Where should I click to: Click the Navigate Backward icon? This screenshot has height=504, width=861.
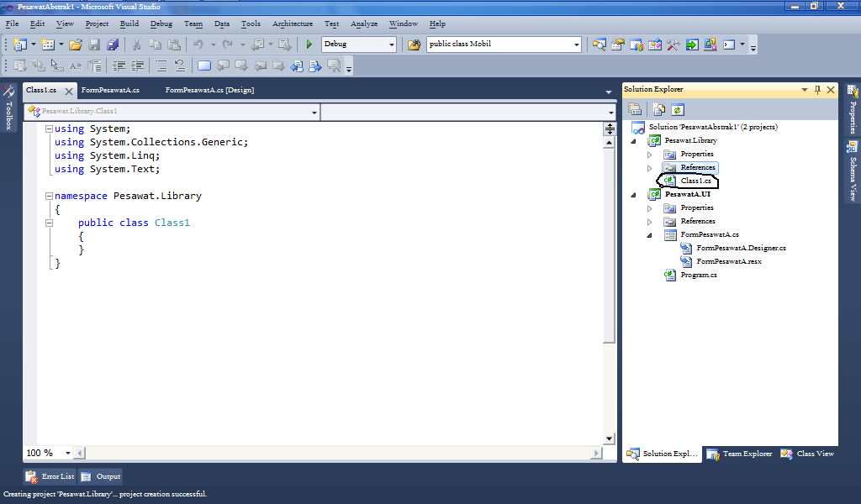coord(258,45)
